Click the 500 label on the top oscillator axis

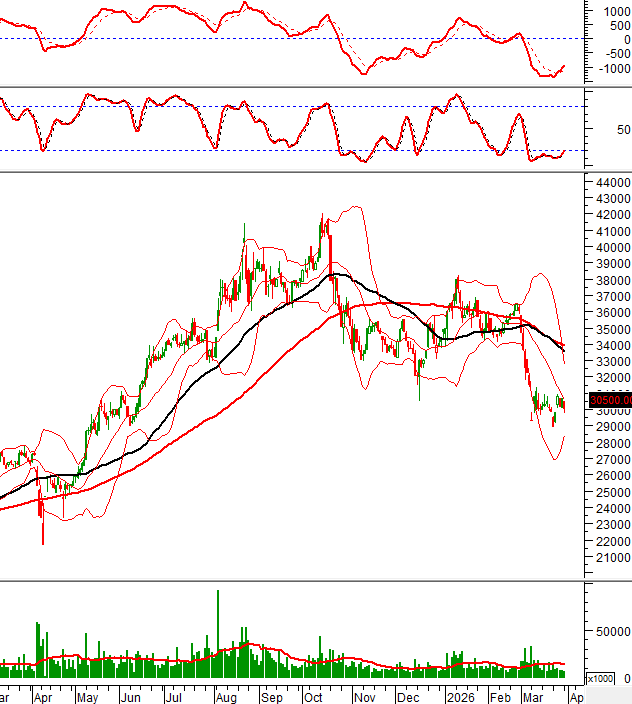(x=614, y=26)
